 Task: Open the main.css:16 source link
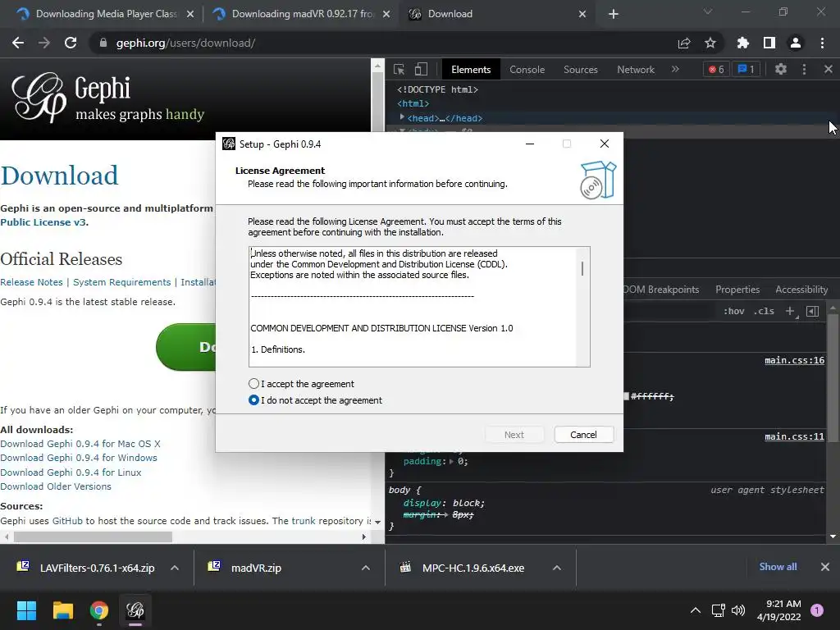pyautogui.click(x=794, y=360)
